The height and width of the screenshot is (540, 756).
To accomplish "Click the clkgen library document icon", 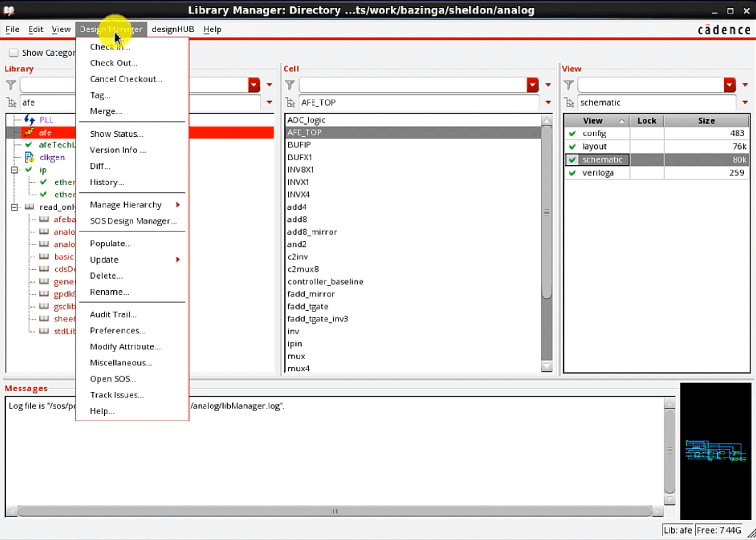I will tap(29, 157).
